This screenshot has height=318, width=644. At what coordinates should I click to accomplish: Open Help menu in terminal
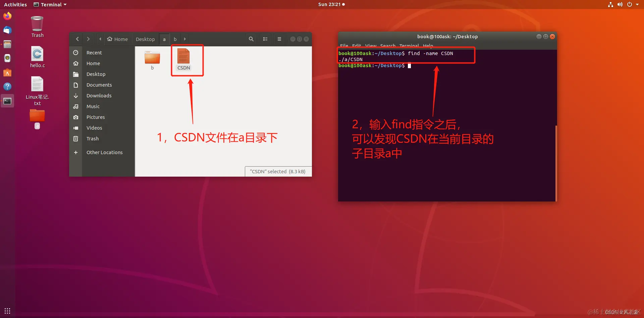(x=428, y=46)
